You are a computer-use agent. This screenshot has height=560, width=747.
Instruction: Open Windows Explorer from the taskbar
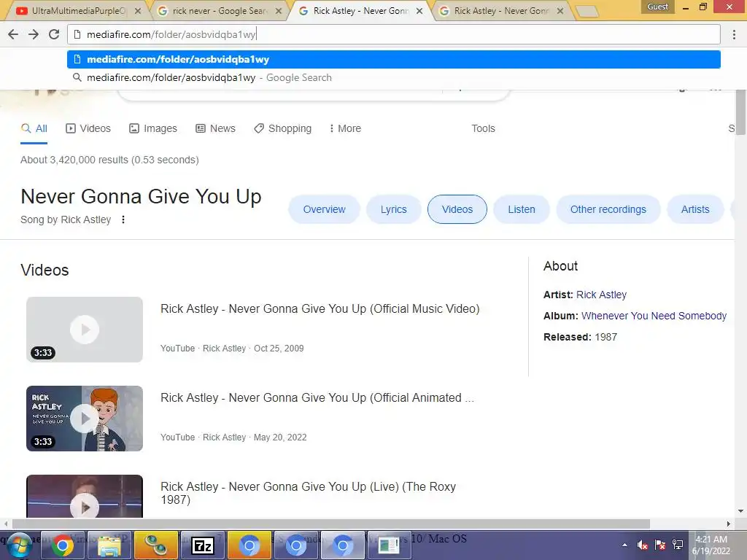pos(109,545)
